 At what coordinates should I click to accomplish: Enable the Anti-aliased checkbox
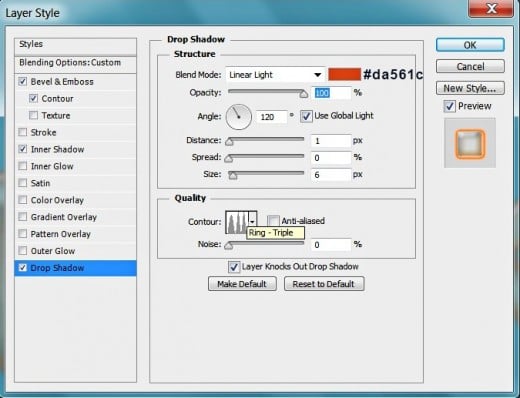(x=273, y=221)
